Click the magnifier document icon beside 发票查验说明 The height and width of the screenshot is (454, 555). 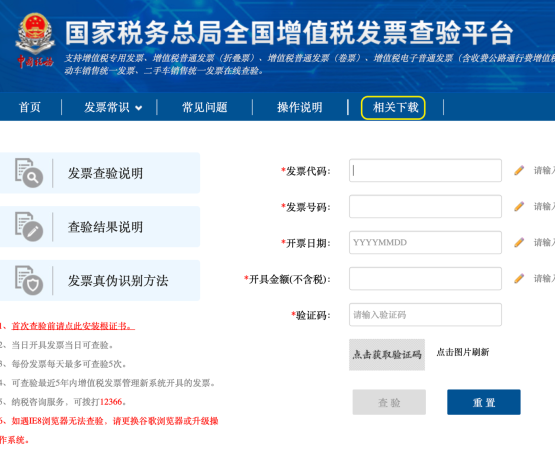pos(29,173)
